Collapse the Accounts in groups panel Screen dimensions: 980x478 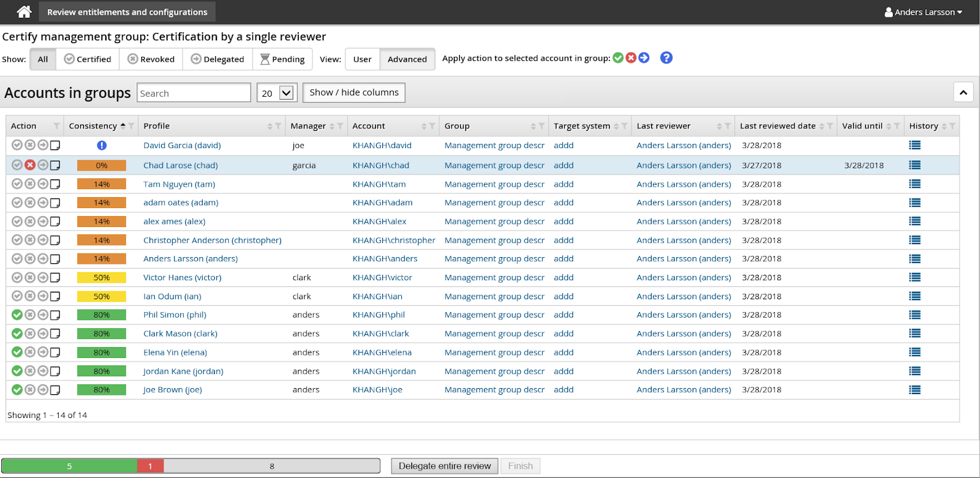click(963, 92)
